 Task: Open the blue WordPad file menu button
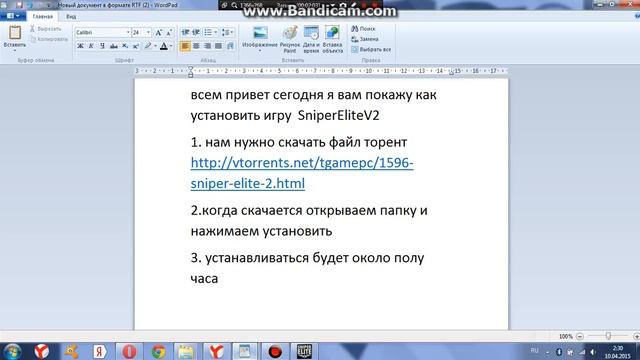coord(13,16)
